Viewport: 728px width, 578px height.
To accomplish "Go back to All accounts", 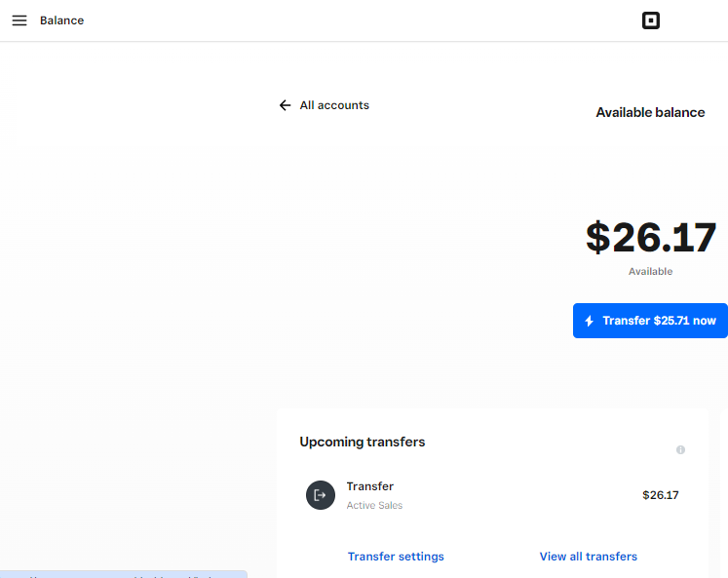I will click(334, 105).
